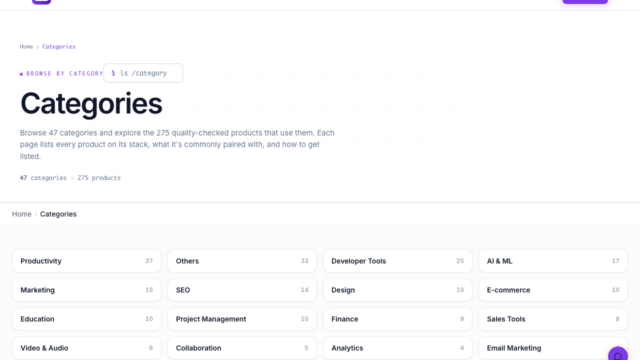Click the purple Categories breadcrumb link
Screen dimensions: 640x360
point(59,47)
